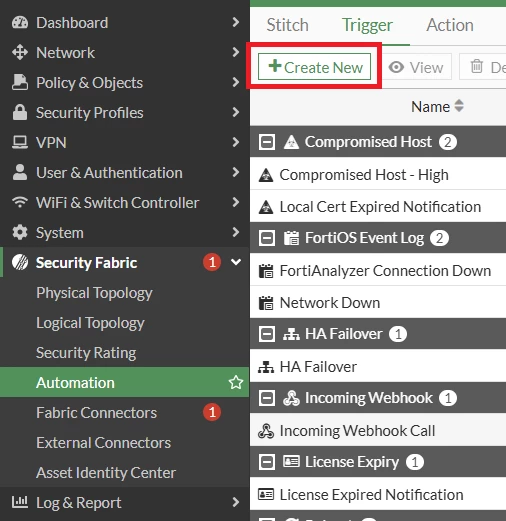Switch to the Stitch tab
Image resolution: width=506 pixels, height=521 pixels.
pos(287,25)
